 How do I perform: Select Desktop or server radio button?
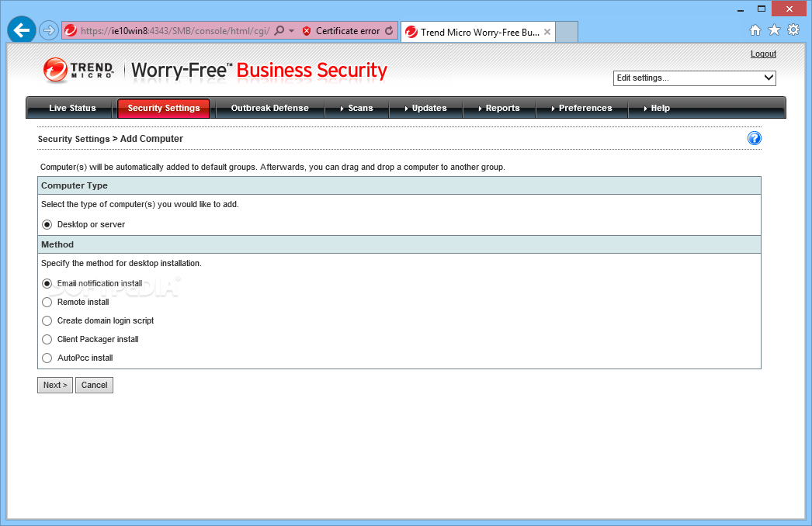(x=47, y=225)
